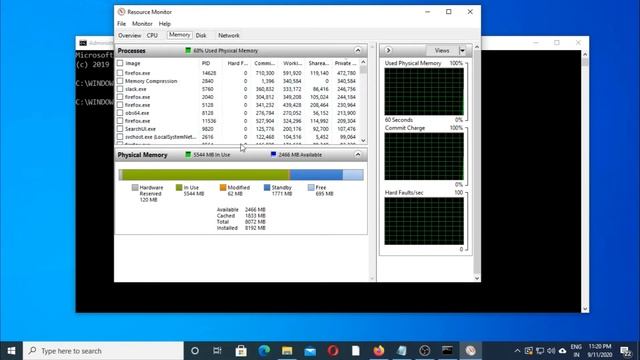Check the svchost.exe LocalSystemNet checkbox
Image resolution: width=640 pixels, height=360 pixels.
tap(120, 137)
